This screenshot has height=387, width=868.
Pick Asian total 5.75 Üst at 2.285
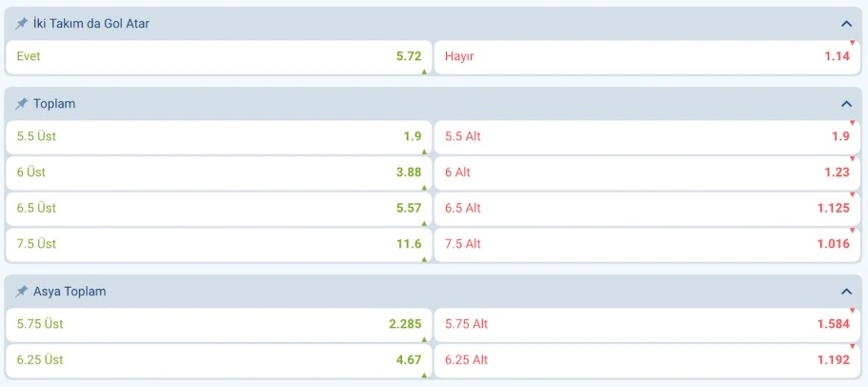218,324
